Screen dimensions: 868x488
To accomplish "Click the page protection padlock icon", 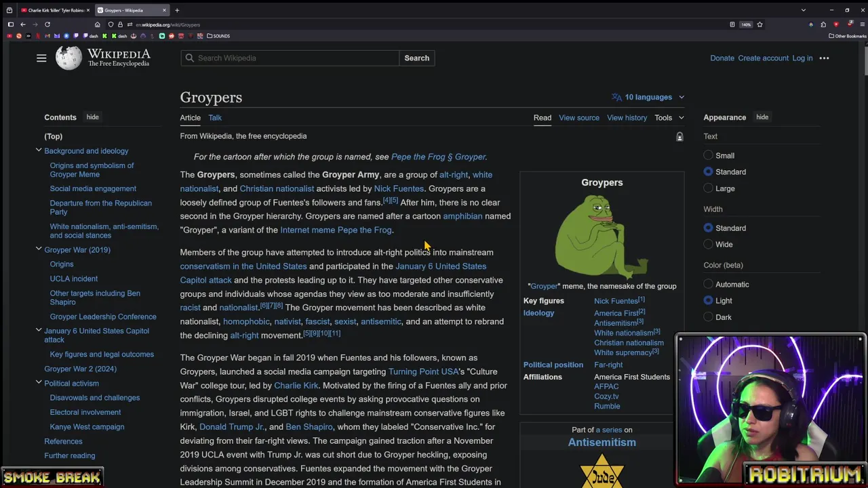I will [x=679, y=137].
